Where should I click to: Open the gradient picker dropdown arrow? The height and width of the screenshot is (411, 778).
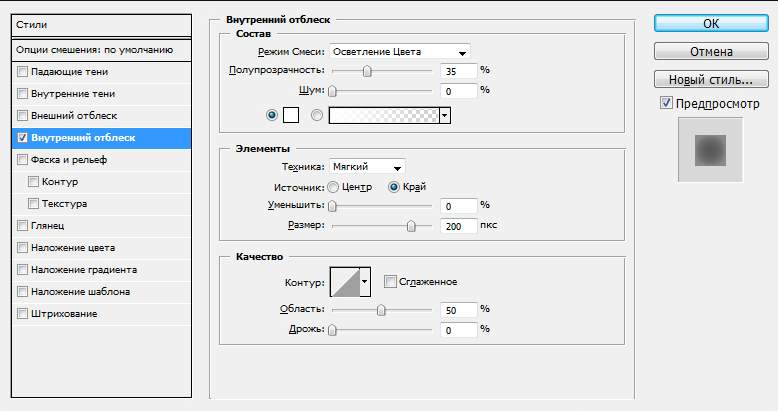tap(445, 116)
